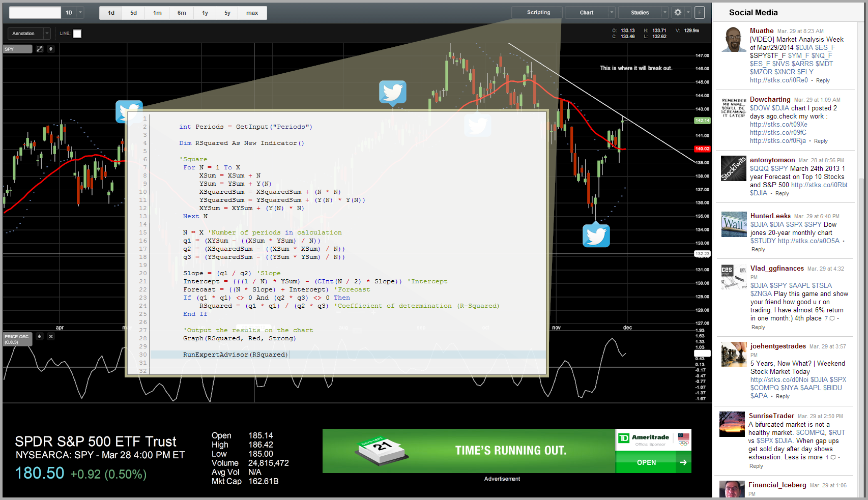Move the PRICE OSC study up with arrow icon
Viewport: 868px width, 500px height.
[x=39, y=336]
